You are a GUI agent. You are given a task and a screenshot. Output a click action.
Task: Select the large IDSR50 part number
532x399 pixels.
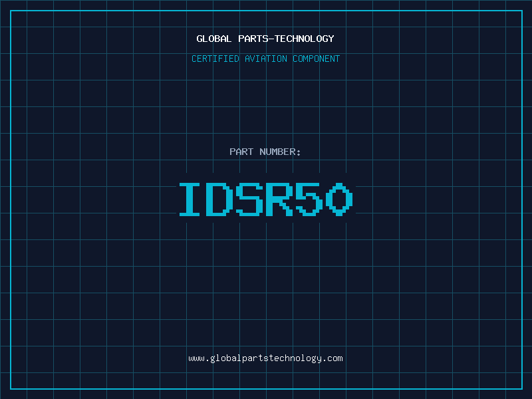[265, 199]
